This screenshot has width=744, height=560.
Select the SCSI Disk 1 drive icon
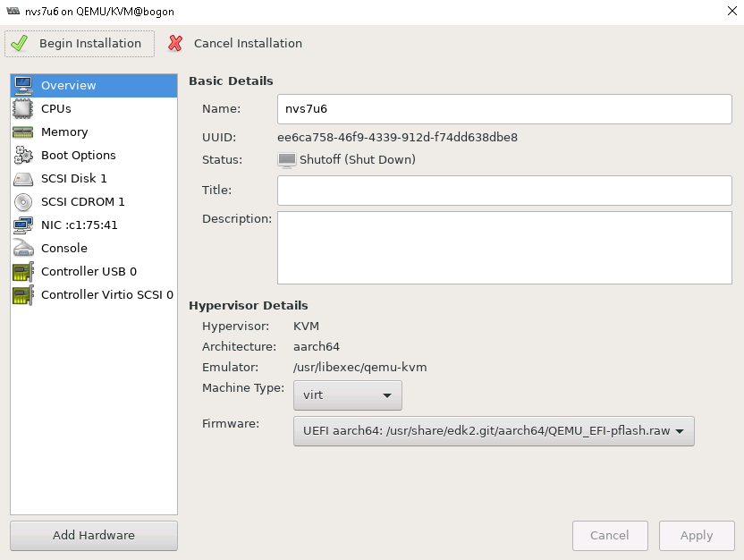coord(22,178)
